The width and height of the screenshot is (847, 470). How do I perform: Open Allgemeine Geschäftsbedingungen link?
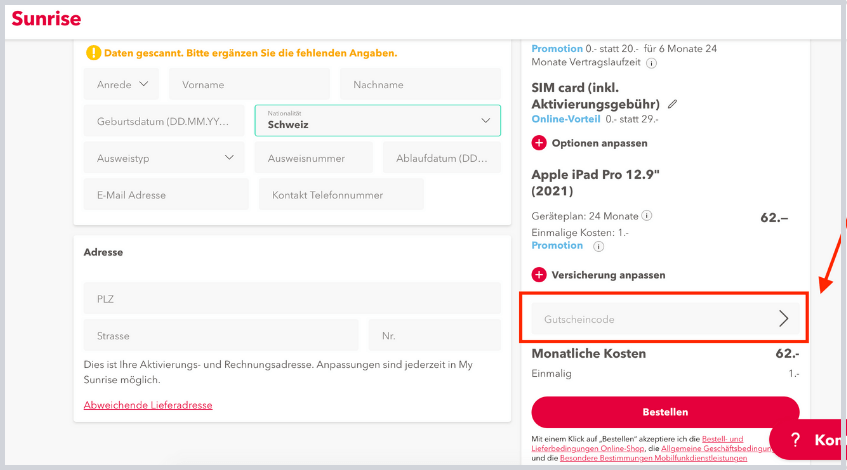pyautogui.click(x=716, y=448)
